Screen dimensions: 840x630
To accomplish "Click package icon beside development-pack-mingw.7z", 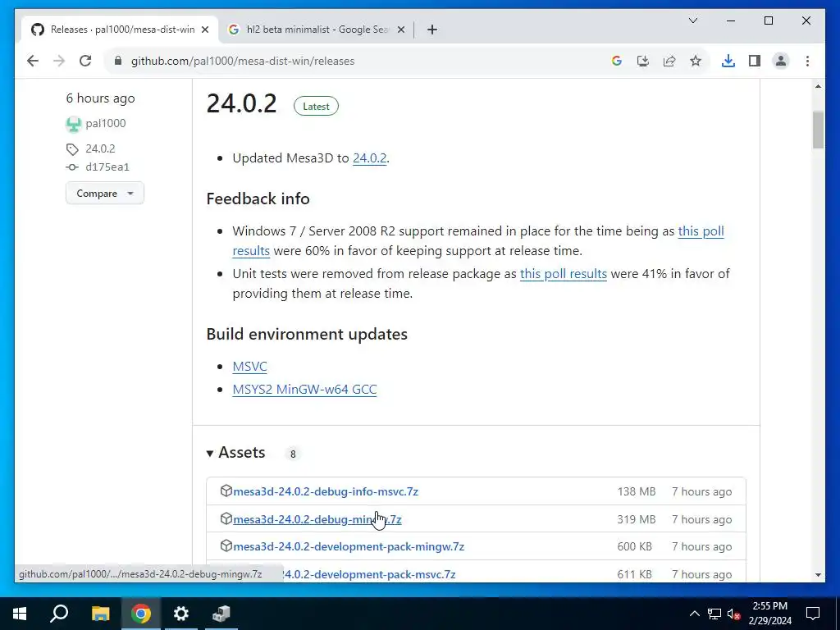I will 226,546.
